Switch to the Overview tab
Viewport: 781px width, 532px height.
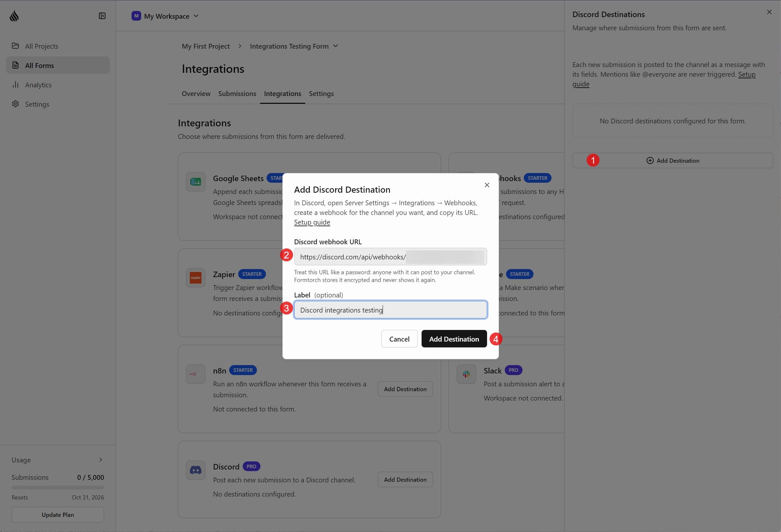pyautogui.click(x=196, y=93)
